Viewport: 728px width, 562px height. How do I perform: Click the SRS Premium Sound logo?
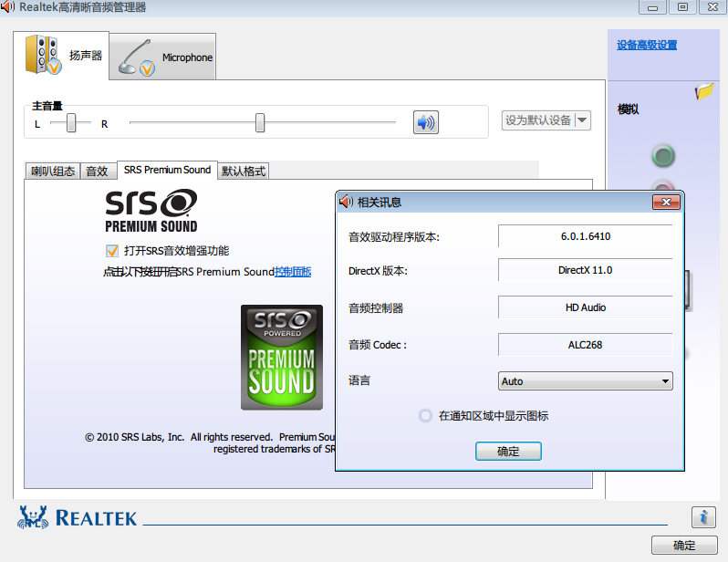coord(151,211)
